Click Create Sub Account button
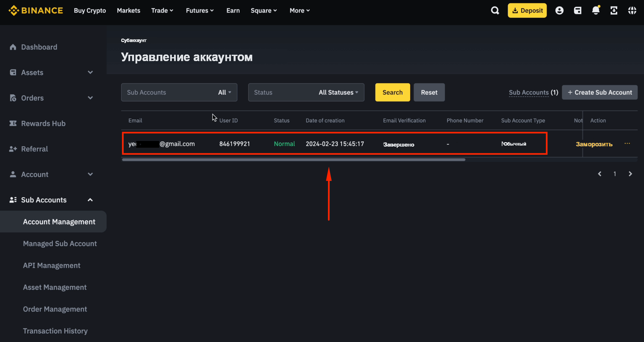This screenshot has height=342, width=644. [600, 92]
